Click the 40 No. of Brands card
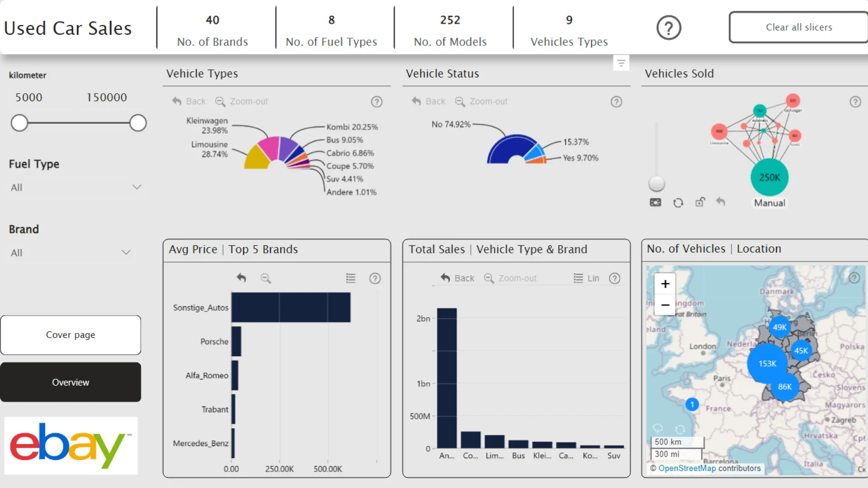The width and height of the screenshot is (868, 488). [x=212, y=30]
